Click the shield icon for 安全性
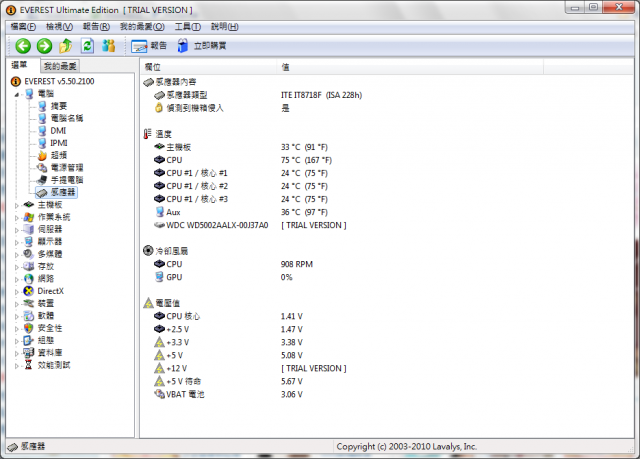640x459 pixels. tap(29, 328)
